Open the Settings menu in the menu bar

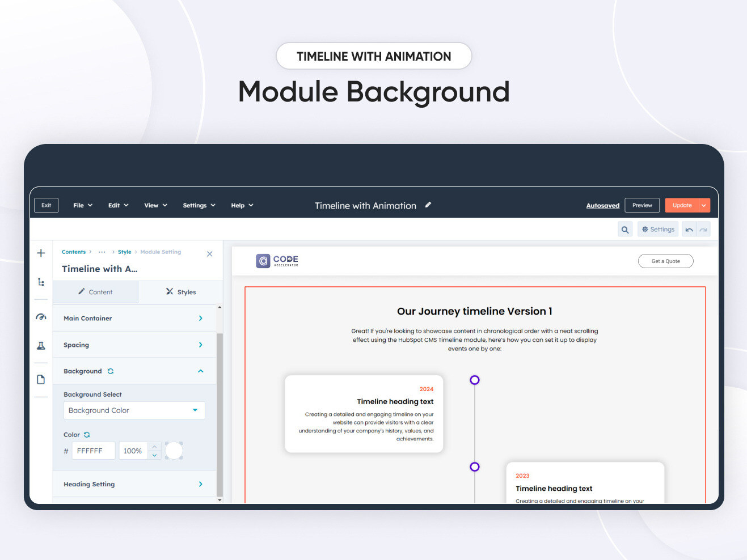[198, 205]
